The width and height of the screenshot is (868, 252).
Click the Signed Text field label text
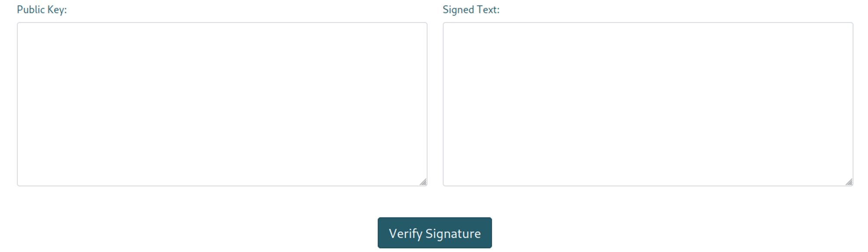point(471,10)
